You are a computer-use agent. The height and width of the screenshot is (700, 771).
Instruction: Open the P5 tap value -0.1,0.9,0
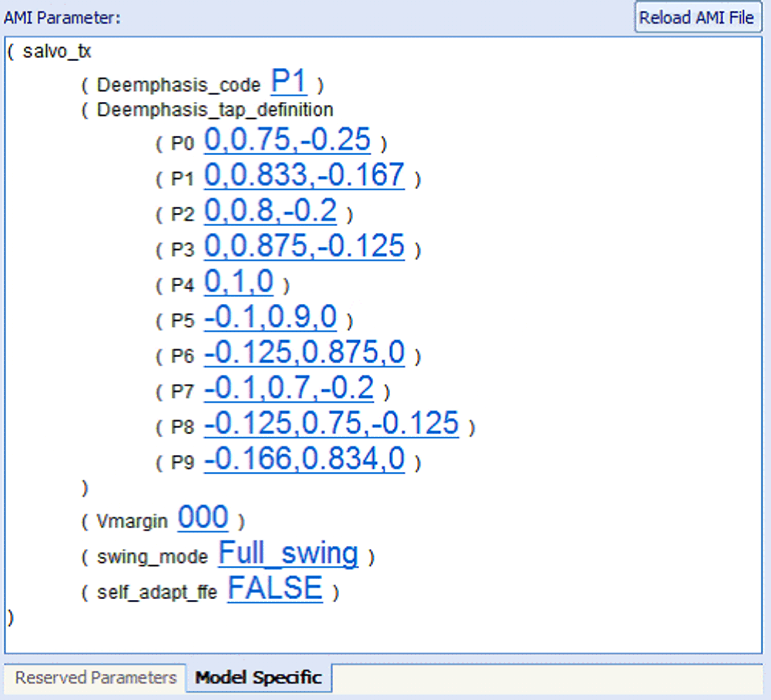pos(270,317)
